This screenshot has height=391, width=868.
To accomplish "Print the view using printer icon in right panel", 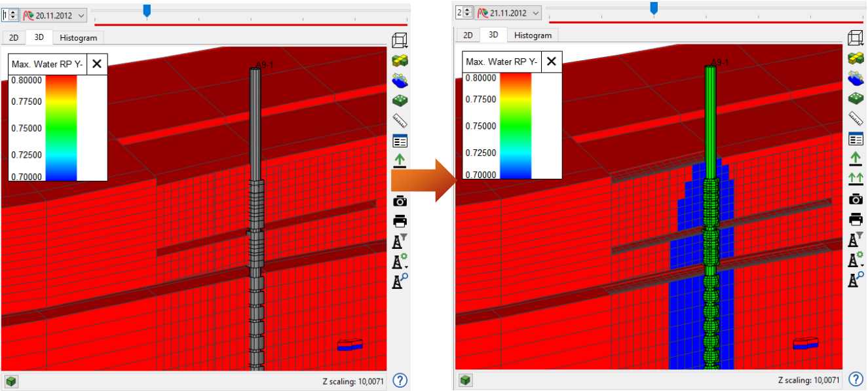I will point(856,218).
